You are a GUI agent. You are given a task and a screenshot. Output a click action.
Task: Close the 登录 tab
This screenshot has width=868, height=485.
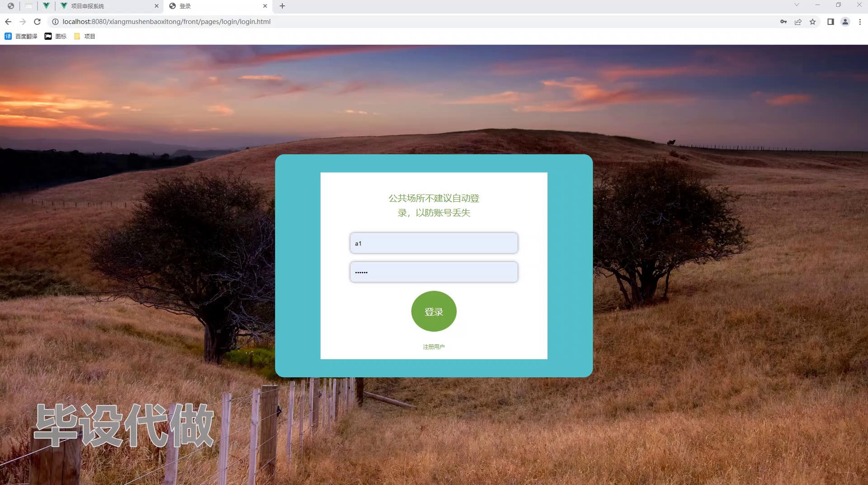click(265, 6)
